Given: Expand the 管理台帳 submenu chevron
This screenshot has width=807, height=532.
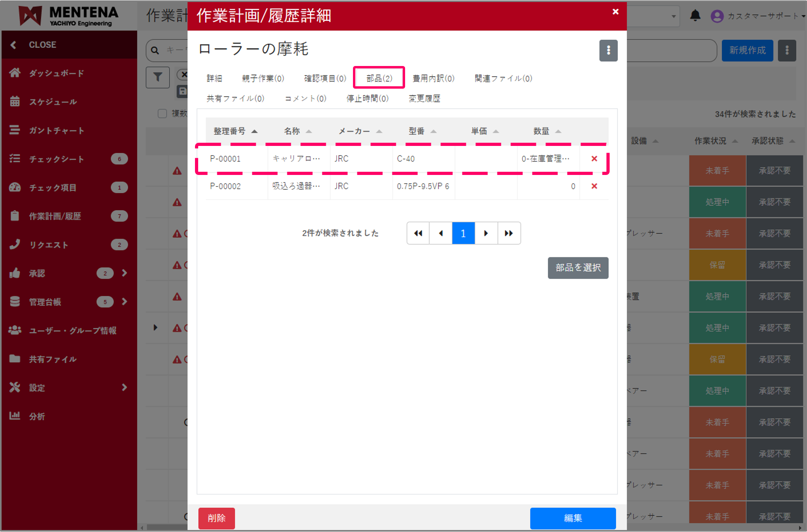Looking at the screenshot, I should [125, 301].
